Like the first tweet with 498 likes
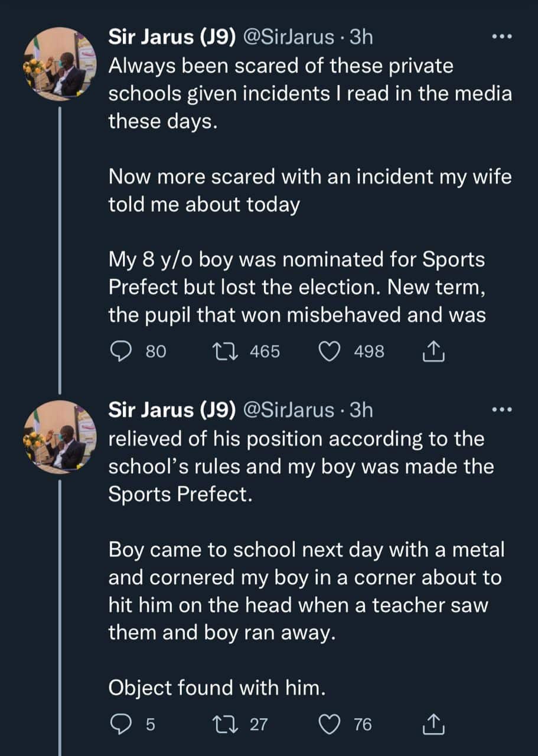 [x=332, y=351]
